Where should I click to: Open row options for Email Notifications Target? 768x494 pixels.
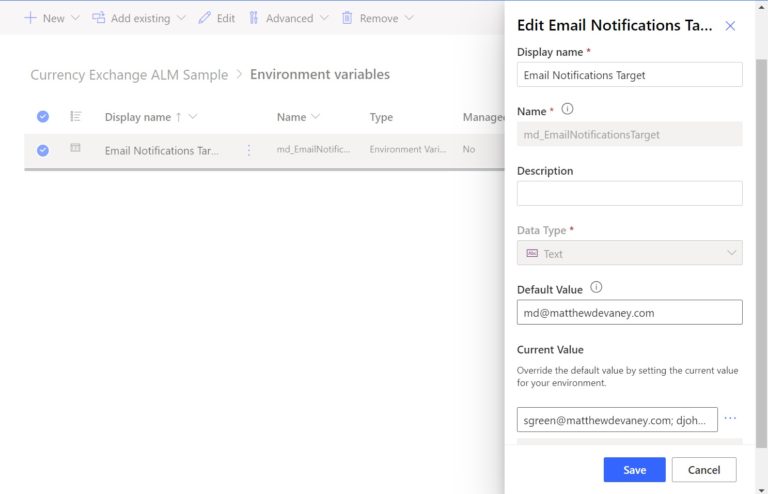[249, 150]
